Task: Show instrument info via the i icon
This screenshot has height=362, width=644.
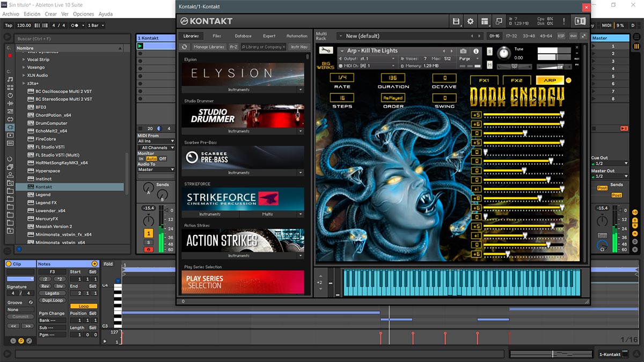Action: [475, 51]
